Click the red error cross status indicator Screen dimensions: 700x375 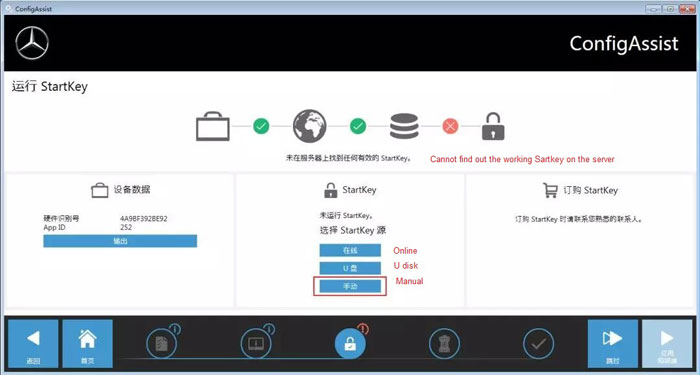coord(450,126)
